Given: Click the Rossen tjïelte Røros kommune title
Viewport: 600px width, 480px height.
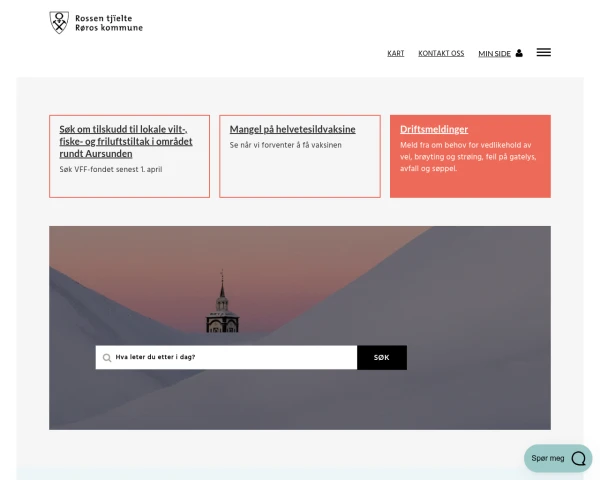Looking at the screenshot, I should click(109, 23).
